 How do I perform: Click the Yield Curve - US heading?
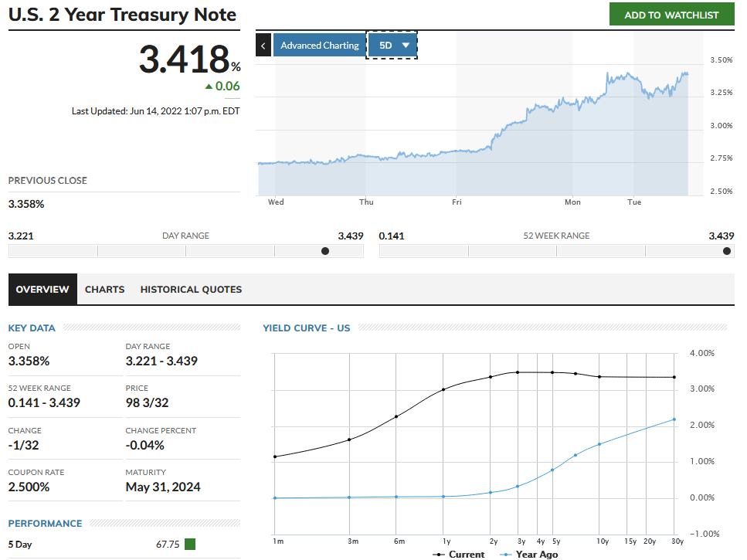click(307, 328)
